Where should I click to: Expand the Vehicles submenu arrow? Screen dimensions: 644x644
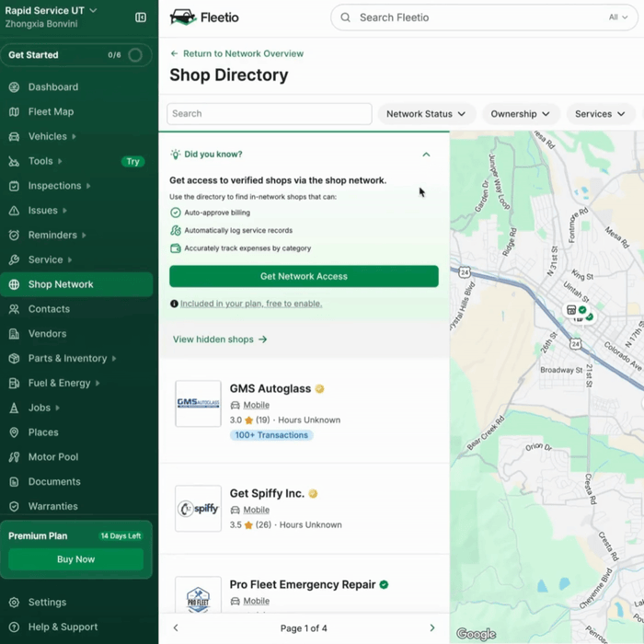[x=74, y=136]
